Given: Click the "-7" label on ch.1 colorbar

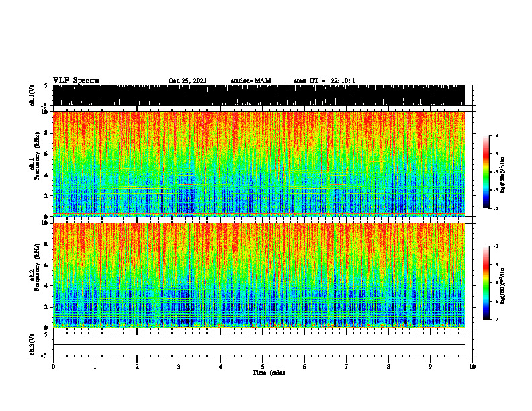Looking at the screenshot, I should 496,208.
